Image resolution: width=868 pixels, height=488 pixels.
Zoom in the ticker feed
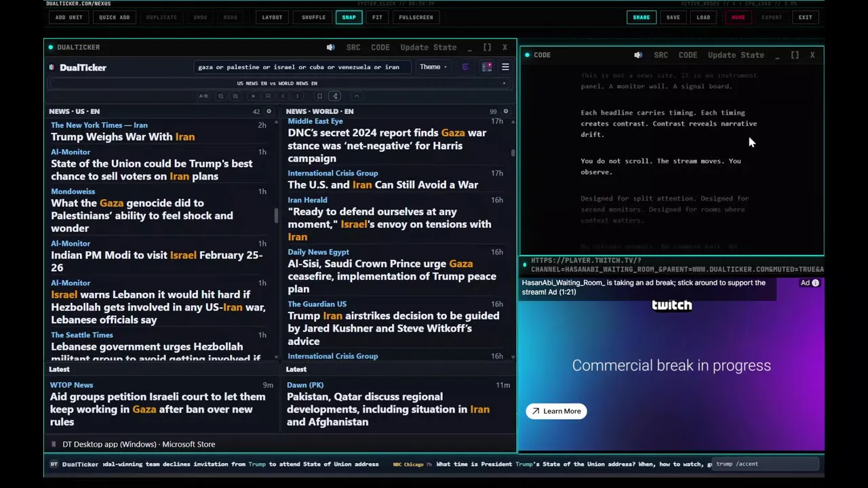point(235,96)
